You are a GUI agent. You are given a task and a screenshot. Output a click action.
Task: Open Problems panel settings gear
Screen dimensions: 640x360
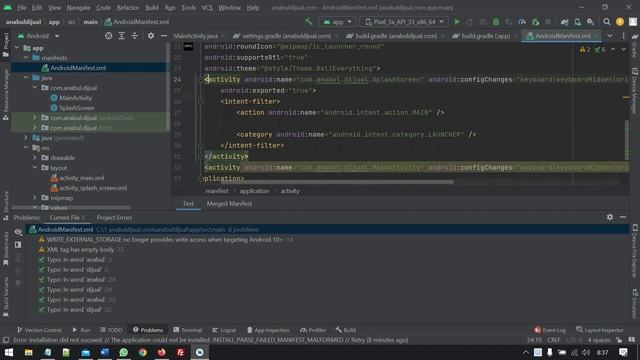click(x=609, y=217)
